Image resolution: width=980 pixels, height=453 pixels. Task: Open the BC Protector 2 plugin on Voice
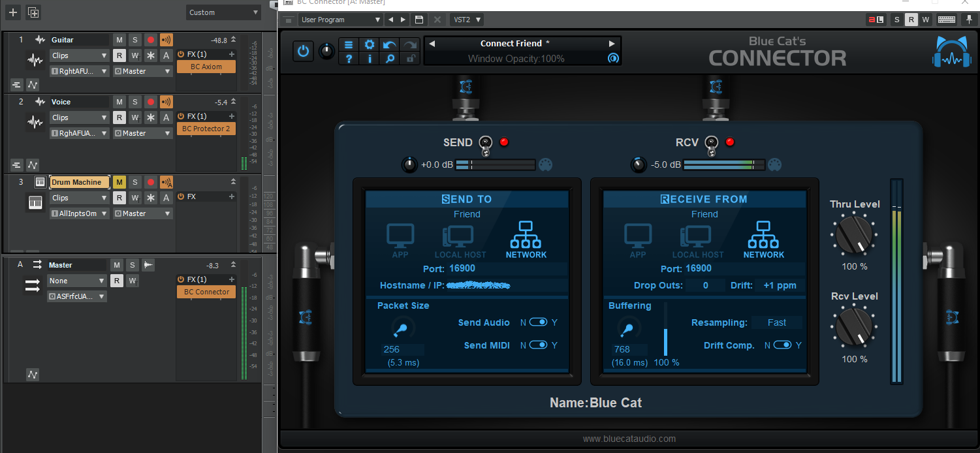pyautogui.click(x=206, y=129)
